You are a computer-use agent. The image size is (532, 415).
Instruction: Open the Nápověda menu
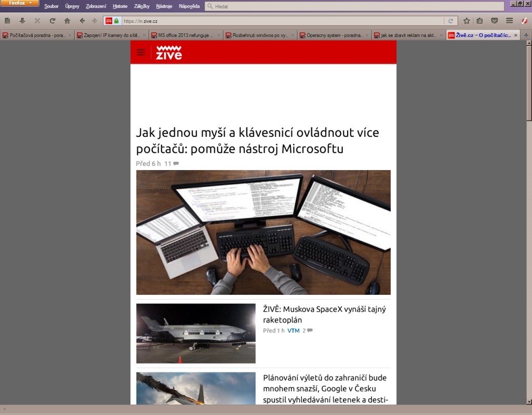[x=189, y=6]
